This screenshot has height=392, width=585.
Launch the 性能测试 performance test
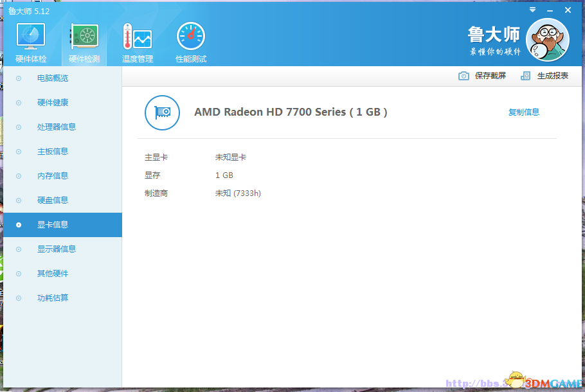[191, 42]
